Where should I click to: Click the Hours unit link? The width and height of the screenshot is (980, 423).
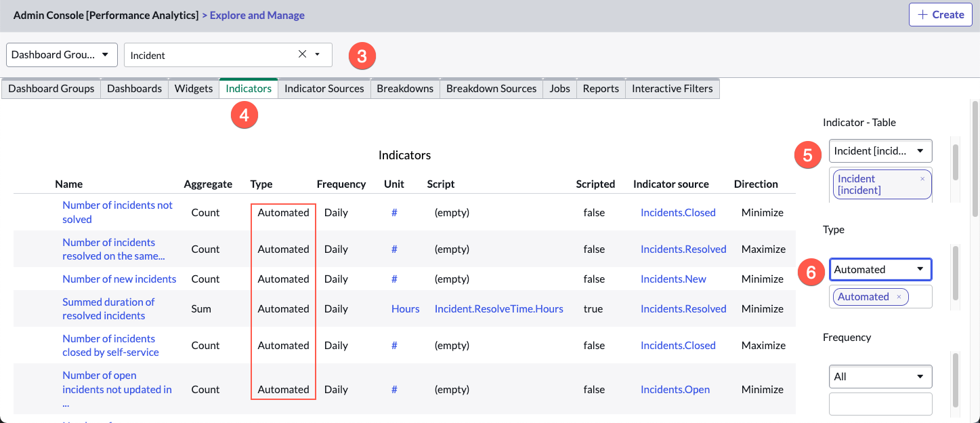click(406, 308)
